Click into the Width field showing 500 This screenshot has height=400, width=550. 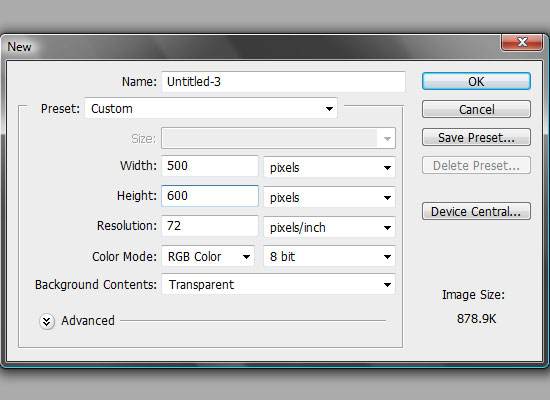(210, 166)
